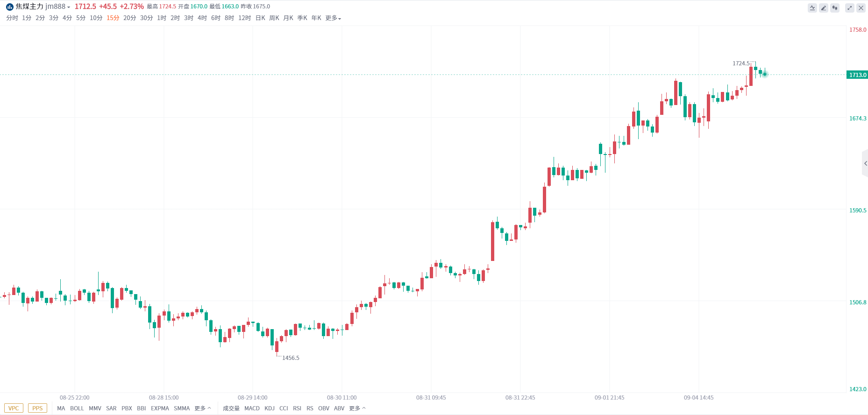Viewport: 868px width, 415px height.
Task: Expand 更多 after the SMMA indicator
Action: (203, 408)
